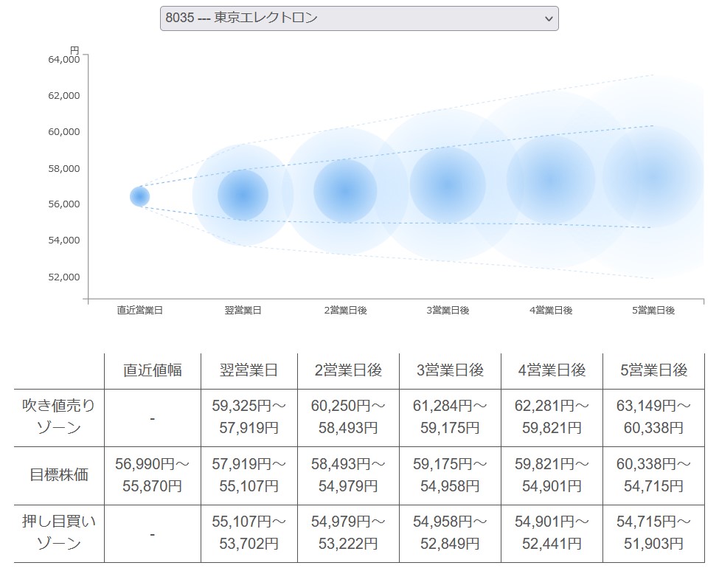Screen dimensions: 719x588
Task: Click the 5営業日後 axis label under chart
Action: click(653, 311)
